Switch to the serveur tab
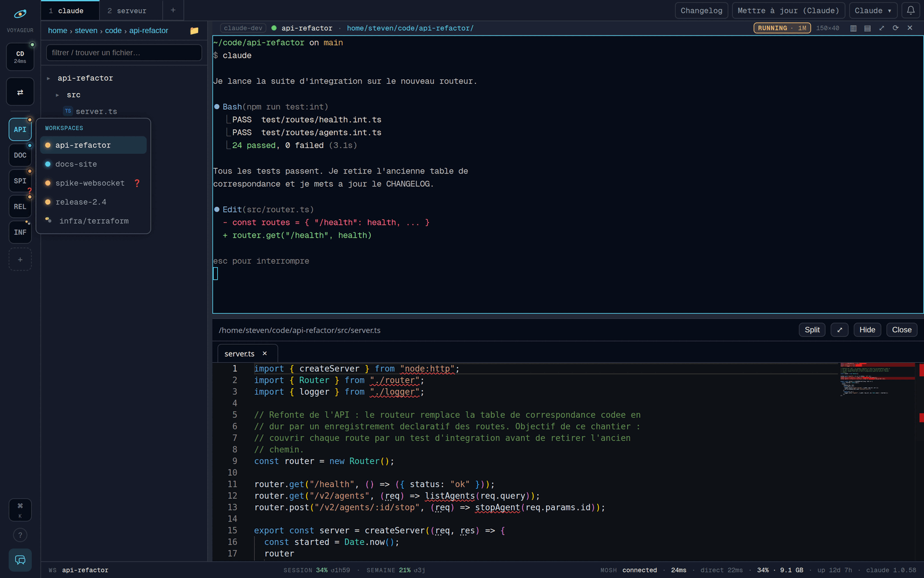This screenshot has width=924, height=578. [x=127, y=10]
